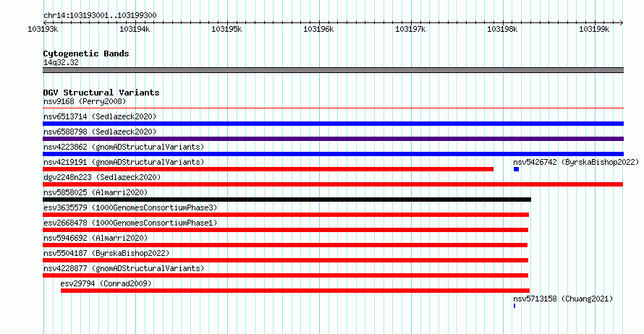Click nsv5858025 (Almarri2020) label

point(96,192)
